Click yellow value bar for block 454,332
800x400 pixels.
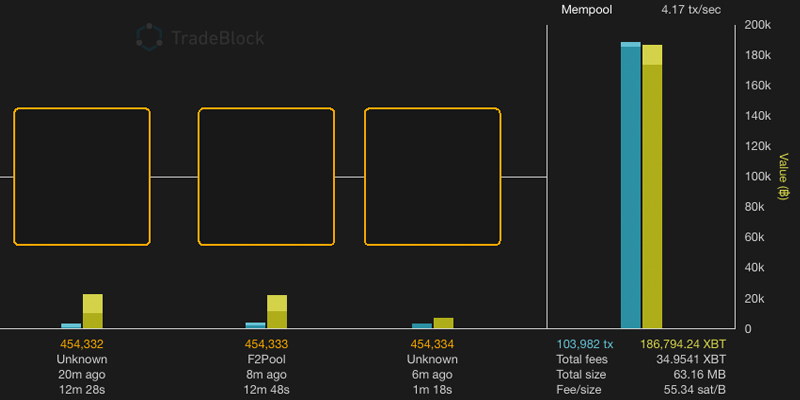(x=93, y=312)
